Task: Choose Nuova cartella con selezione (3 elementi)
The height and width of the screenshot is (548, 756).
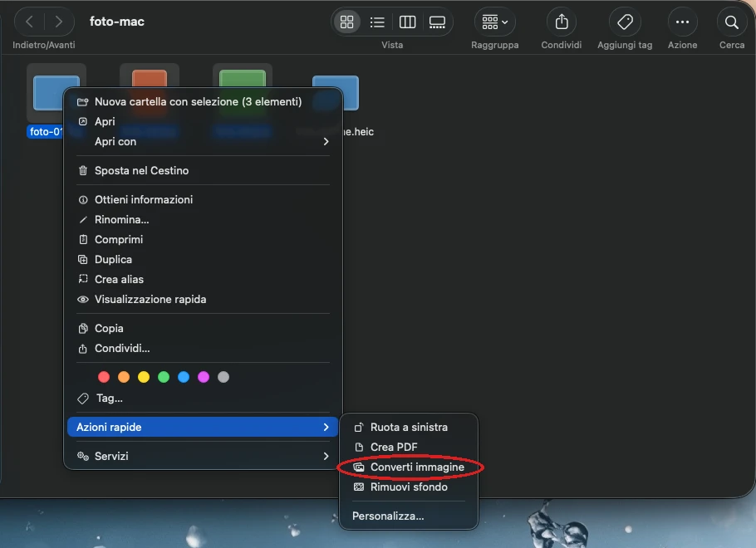Action: pyautogui.click(x=203, y=101)
